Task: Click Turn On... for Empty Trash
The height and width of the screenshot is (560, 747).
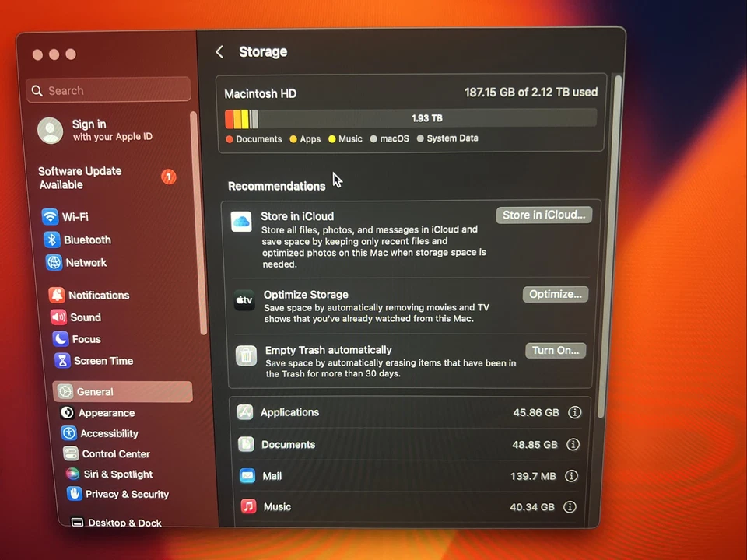Action: click(x=556, y=351)
